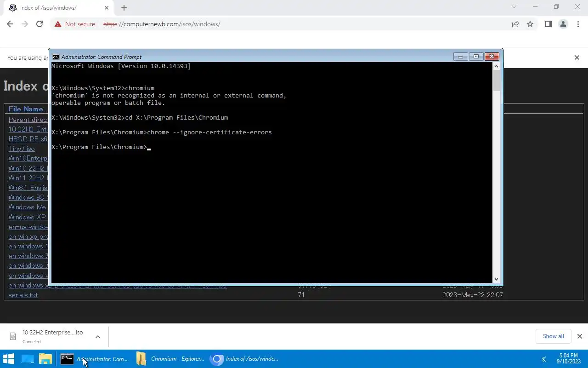Sort by the File Name column header

point(26,109)
